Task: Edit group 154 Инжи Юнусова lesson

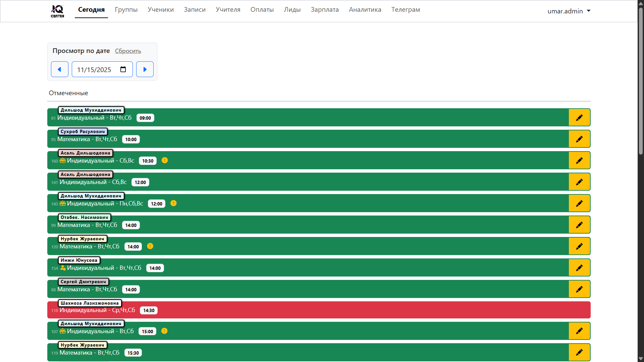Action: pos(579,268)
